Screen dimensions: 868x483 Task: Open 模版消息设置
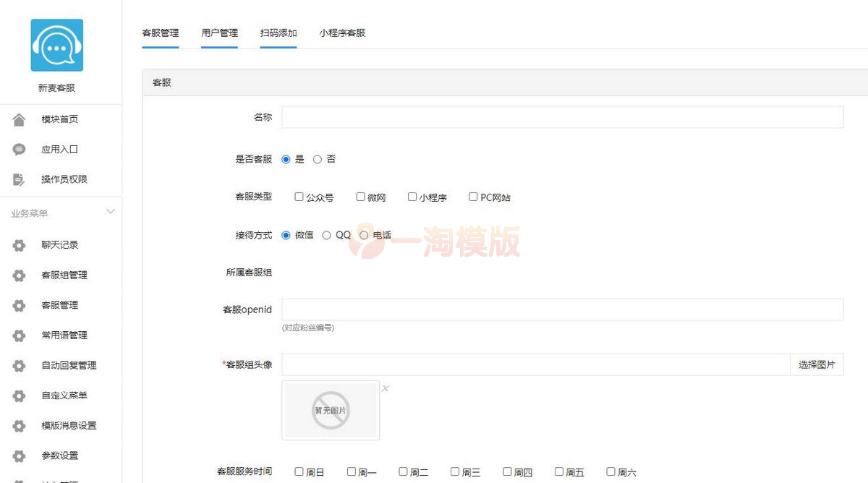pos(68,426)
